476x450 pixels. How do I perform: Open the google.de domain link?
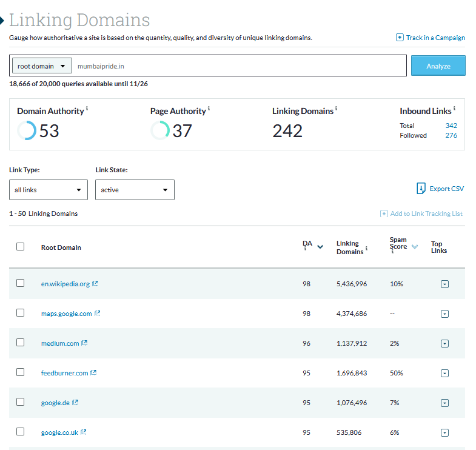point(56,403)
